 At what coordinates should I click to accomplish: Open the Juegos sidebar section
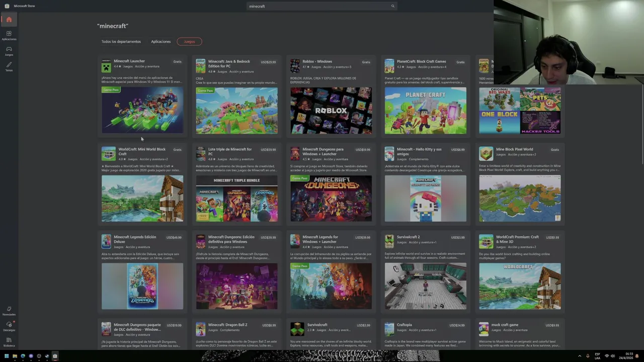[9, 51]
